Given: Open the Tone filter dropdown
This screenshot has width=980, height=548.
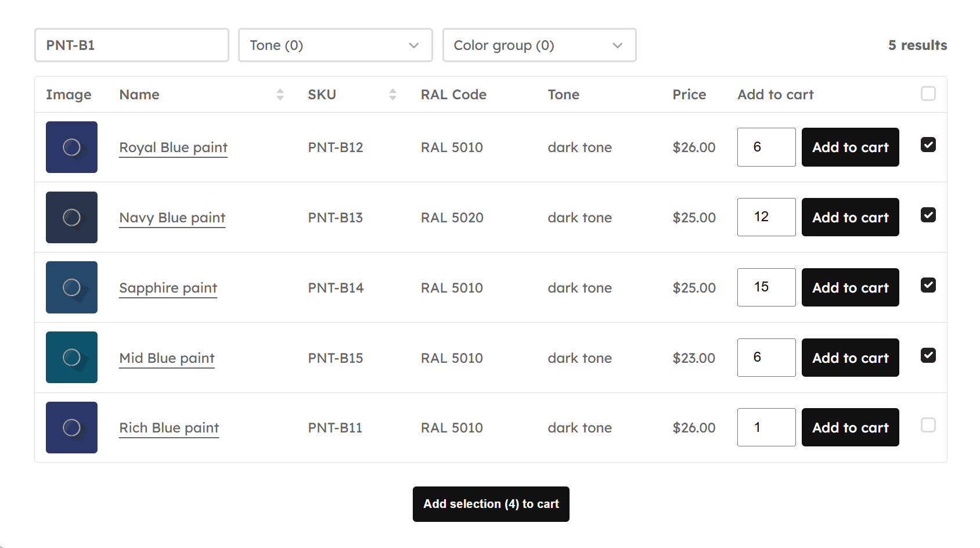Looking at the screenshot, I should tap(335, 45).
